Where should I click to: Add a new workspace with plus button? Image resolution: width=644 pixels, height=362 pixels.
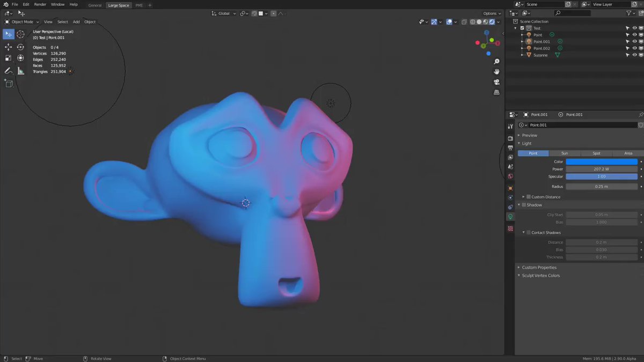pyautogui.click(x=150, y=5)
